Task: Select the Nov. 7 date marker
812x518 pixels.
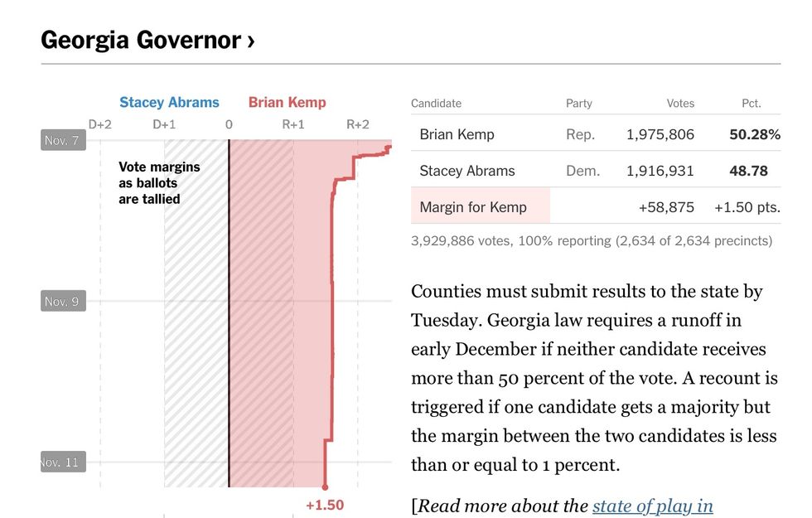Action: coord(62,140)
